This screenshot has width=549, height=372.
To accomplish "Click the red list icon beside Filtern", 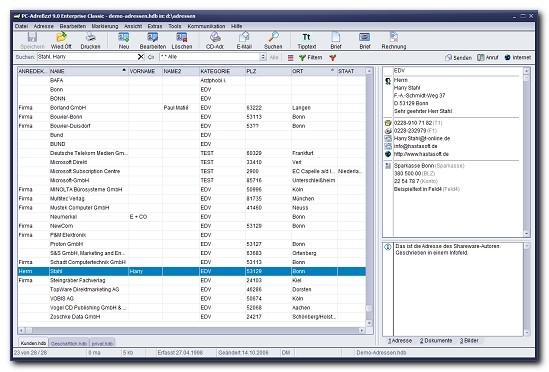I will pos(291,57).
